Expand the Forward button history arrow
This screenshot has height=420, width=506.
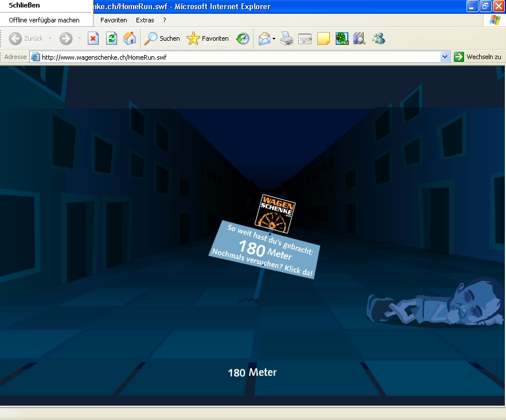coord(79,38)
